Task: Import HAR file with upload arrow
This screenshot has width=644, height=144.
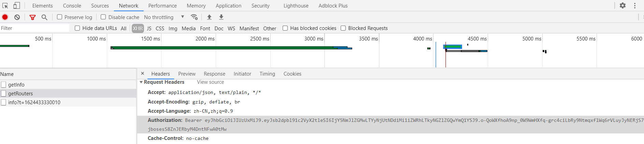Action: (x=209, y=17)
